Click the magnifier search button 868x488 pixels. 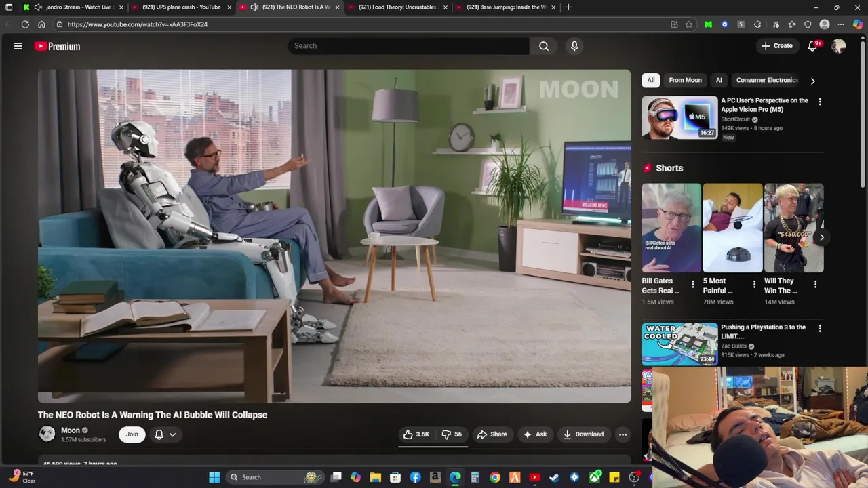(x=544, y=46)
